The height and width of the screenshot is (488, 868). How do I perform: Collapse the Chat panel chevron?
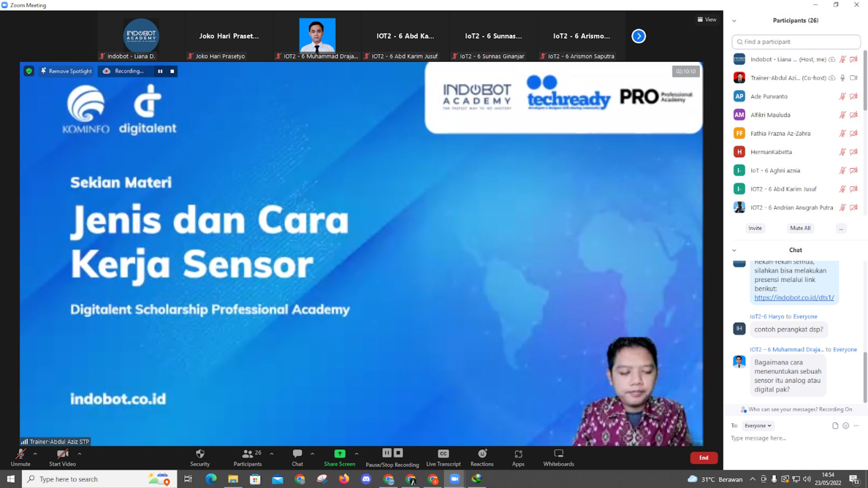[734, 250]
